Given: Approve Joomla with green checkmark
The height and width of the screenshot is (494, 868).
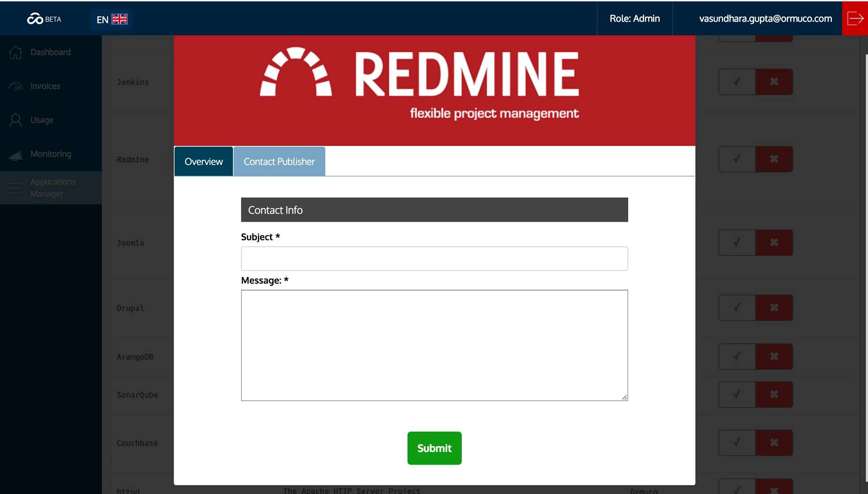Looking at the screenshot, I should click(737, 243).
